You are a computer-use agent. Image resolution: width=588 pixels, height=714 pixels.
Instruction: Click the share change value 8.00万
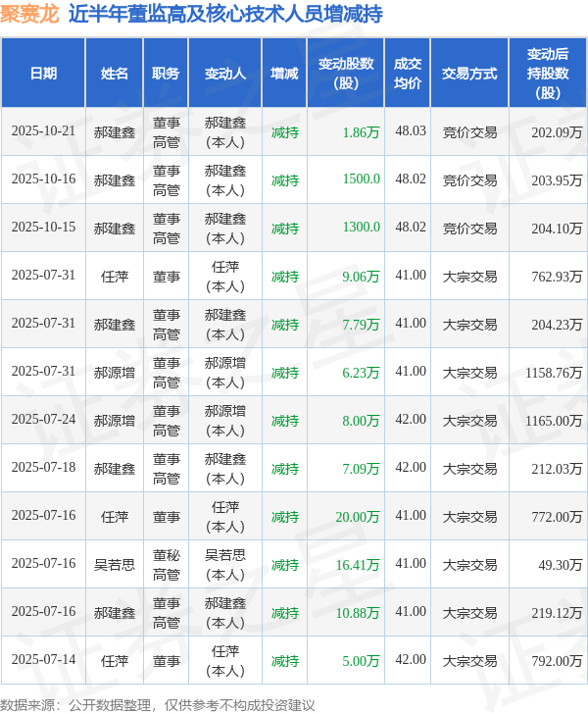pos(361,421)
